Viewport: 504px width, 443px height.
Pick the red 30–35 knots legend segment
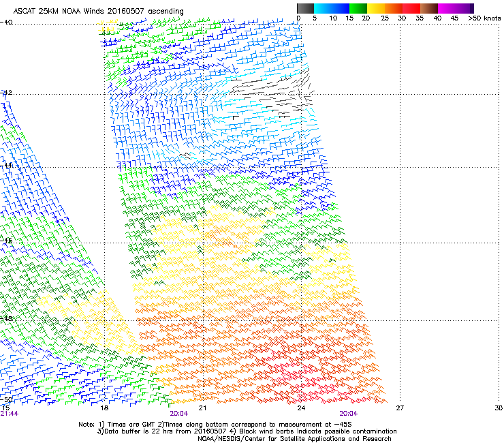pyautogui.click(x=411, y=8)
